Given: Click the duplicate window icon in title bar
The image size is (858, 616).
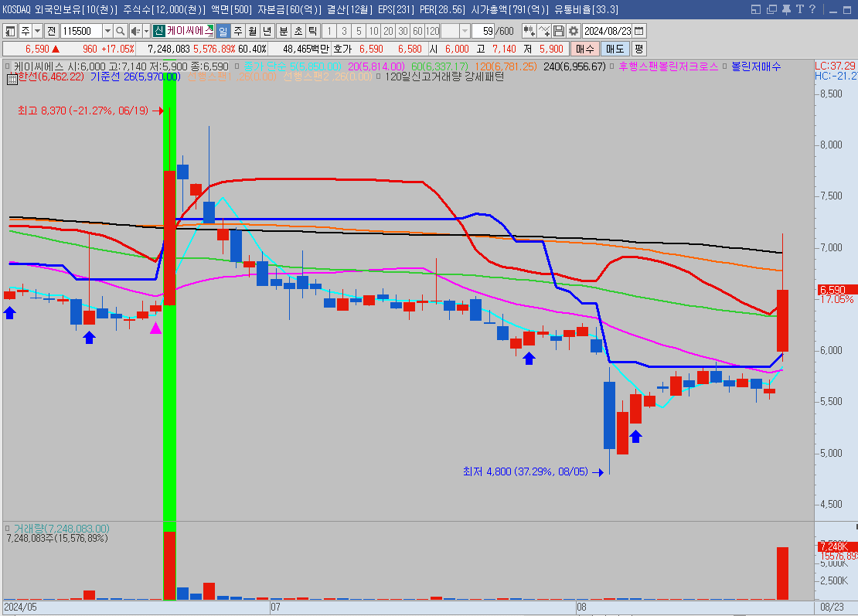Looking at the screenshot, I should click(x=771, y=9).
